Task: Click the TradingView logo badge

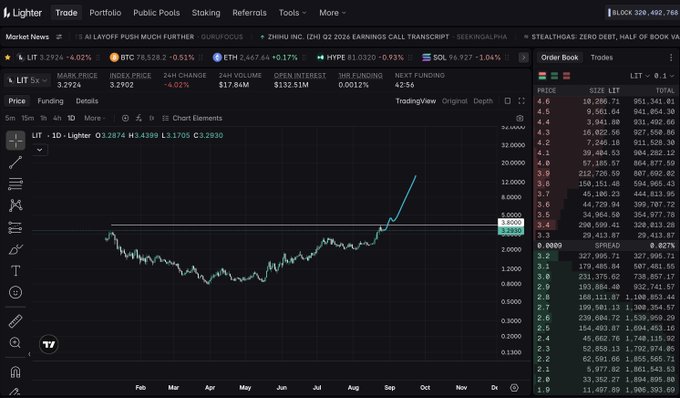Action: (x=49, y=345)
